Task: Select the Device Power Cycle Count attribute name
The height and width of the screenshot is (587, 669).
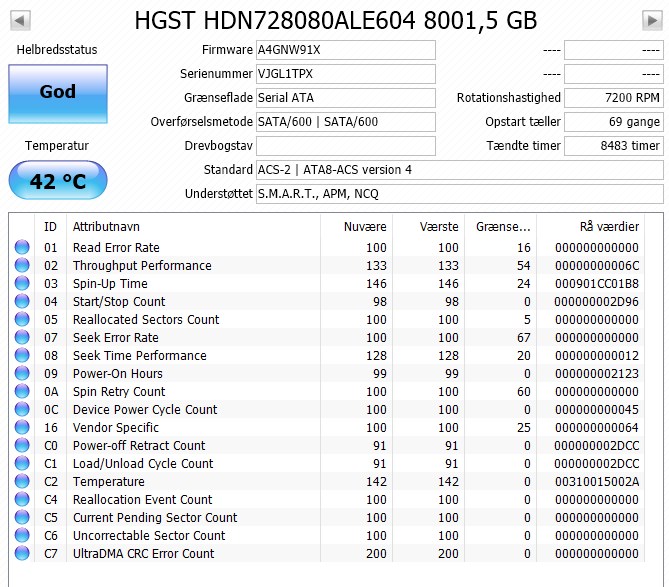Action: point(145,410)
